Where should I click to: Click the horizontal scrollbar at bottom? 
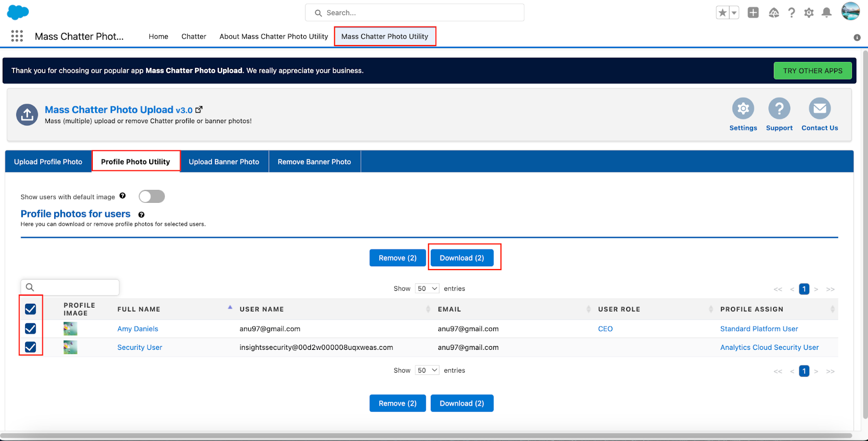click(426, 436)
